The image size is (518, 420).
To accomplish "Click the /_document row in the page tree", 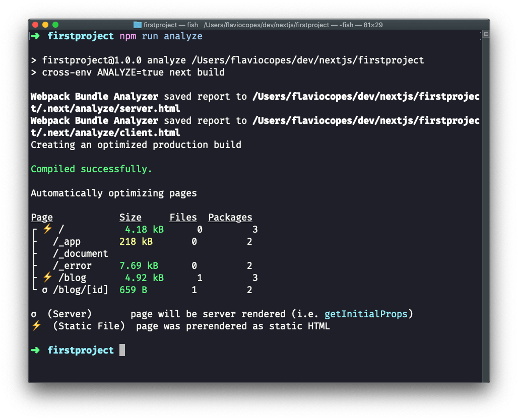I will [x=81, y=253].
